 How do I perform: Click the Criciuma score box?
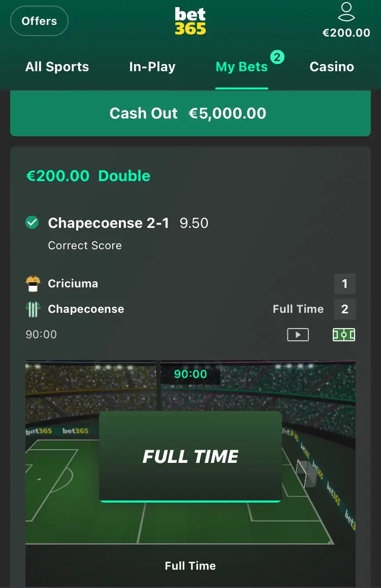344,284
